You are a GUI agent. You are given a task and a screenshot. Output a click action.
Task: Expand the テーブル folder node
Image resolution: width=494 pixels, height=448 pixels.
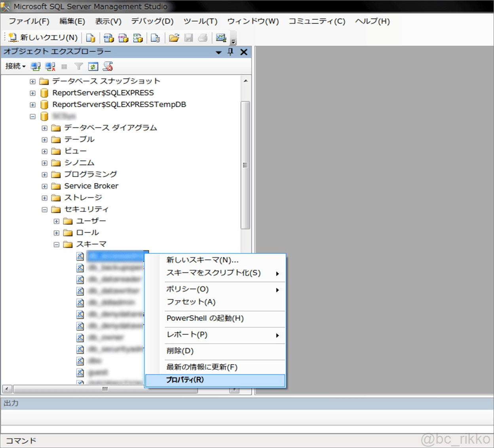(44, 140)
